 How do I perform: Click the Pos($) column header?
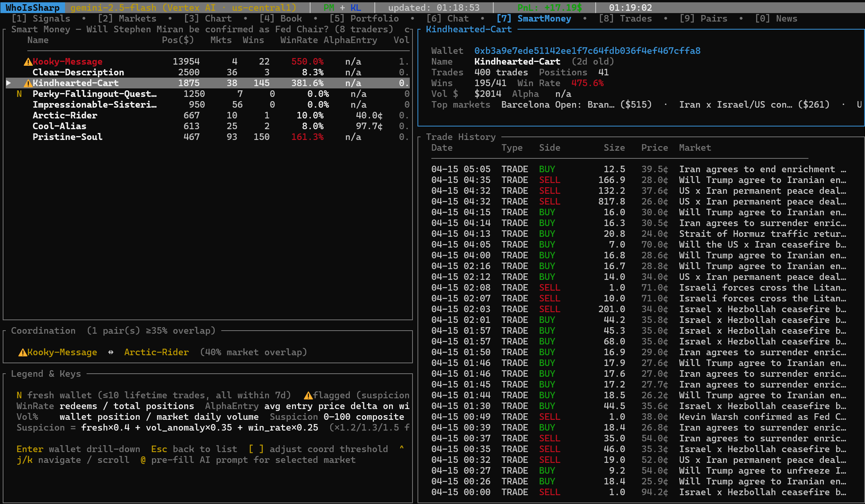(178, 40)
